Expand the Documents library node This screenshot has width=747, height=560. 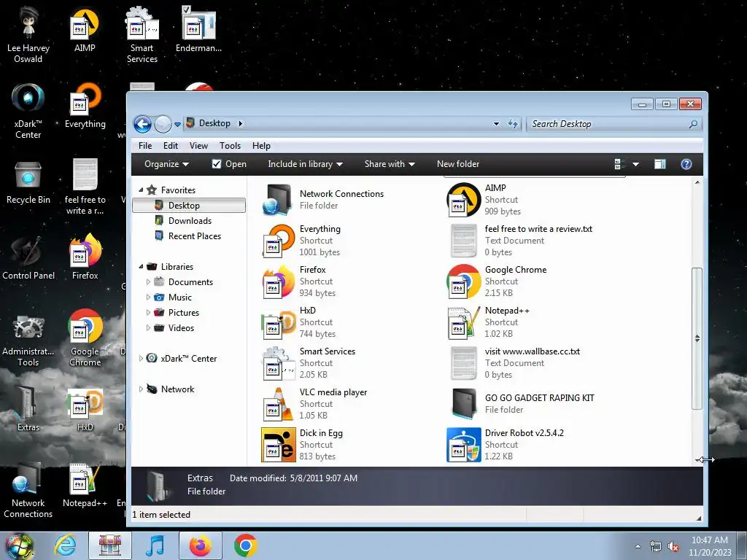coord(148,282)
